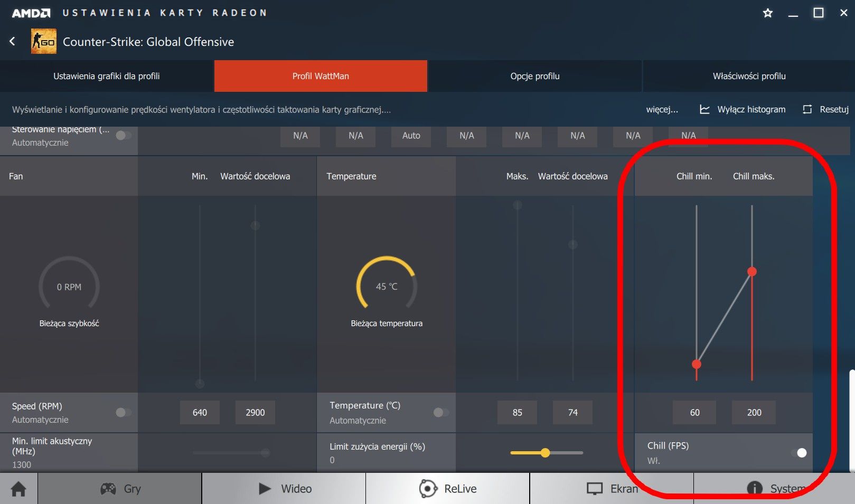Click the Bieżąca szybkość label
Image resolution: width=855 pixels, height=504 pixels.
(69, 324)
